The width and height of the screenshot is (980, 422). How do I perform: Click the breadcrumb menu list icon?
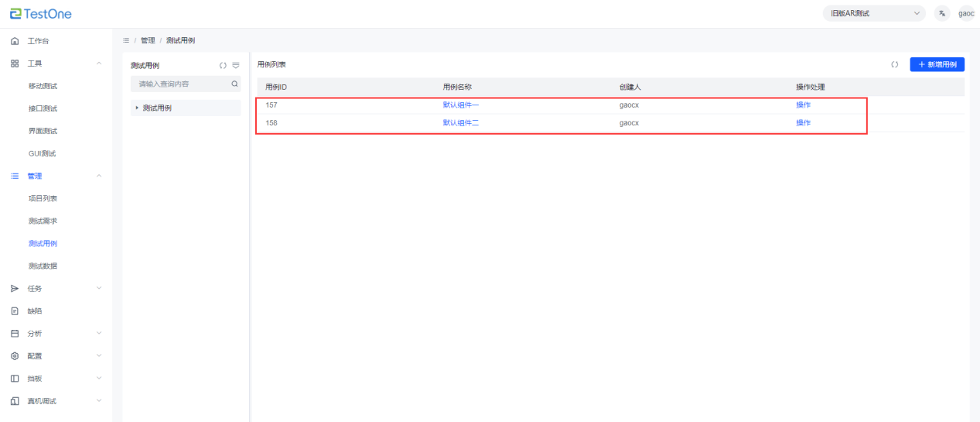[x=126, y=40]
